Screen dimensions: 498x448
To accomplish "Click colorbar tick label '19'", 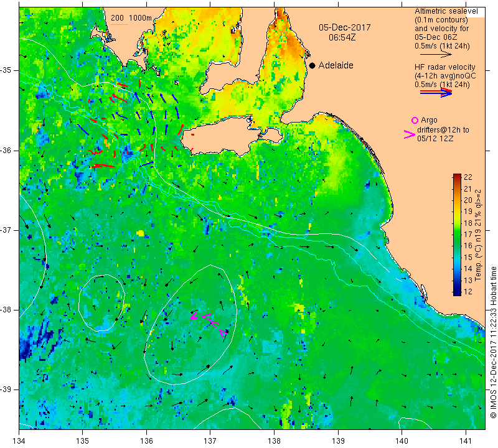I will pyautogui.click(x=468, y=212).
